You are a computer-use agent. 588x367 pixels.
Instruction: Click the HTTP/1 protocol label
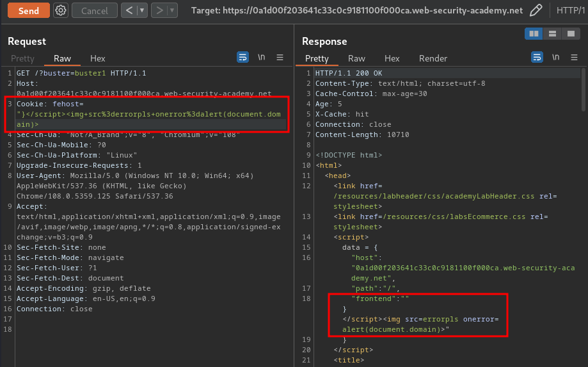[570, 10]
